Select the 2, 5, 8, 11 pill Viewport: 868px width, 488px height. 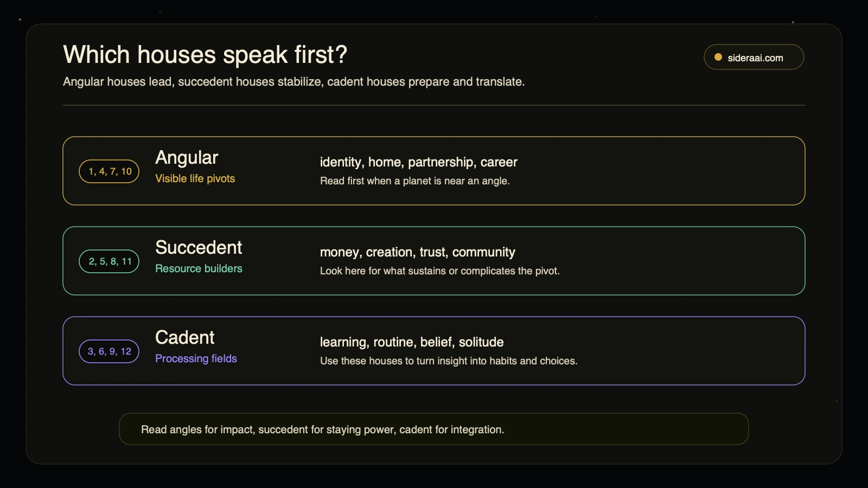[109, 261]
